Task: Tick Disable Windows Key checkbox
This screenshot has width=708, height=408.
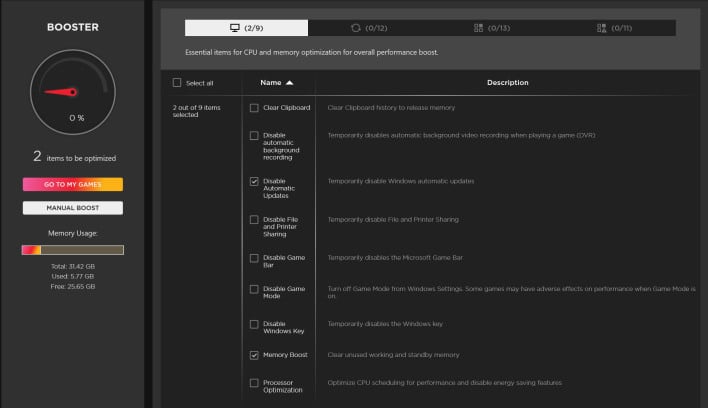Action: [x=254, y=324]
